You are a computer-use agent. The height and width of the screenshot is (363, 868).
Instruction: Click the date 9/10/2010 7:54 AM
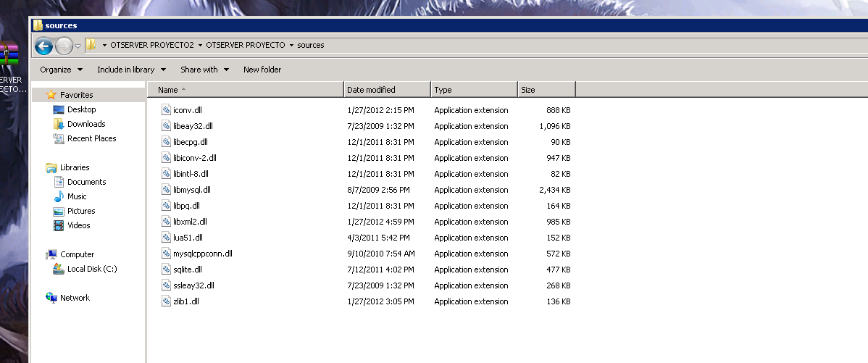point(381,254)
